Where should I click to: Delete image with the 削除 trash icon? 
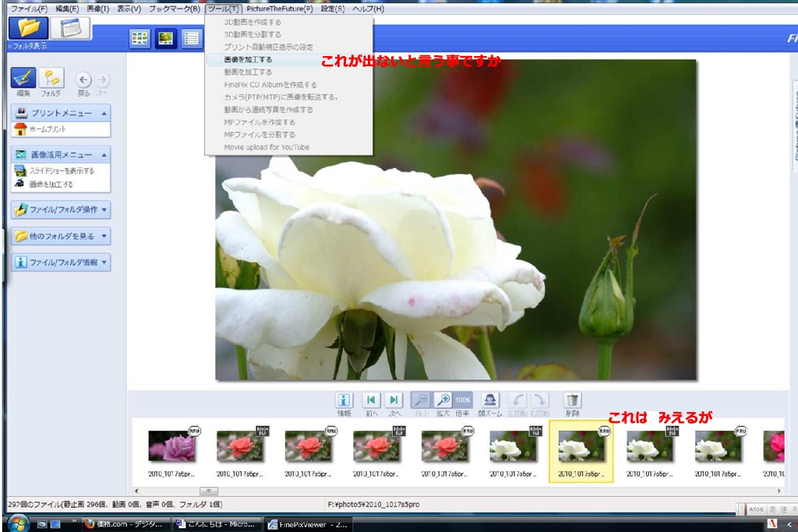click(x=573, y=400)
